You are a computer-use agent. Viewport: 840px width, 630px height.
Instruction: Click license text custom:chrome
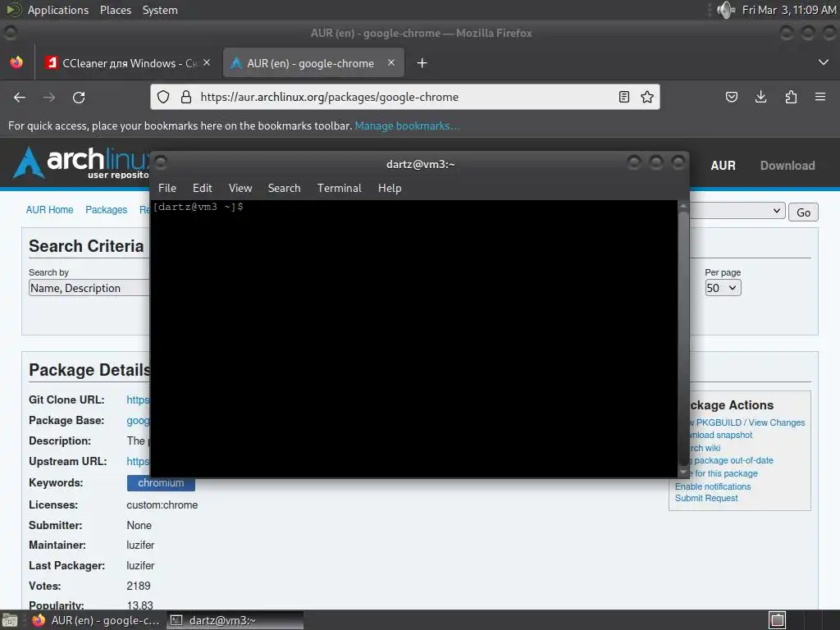(x=162, y=504)
